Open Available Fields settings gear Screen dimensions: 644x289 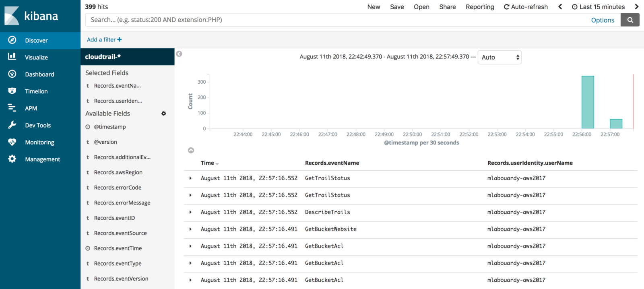click(x=164, y=114)
